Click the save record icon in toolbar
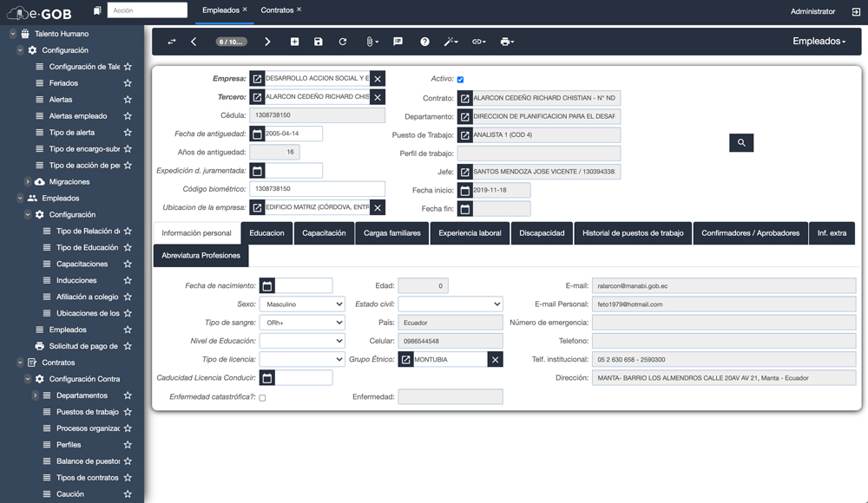Image resolution: width=868 pixels, height=503 pixels. [319, 42]
